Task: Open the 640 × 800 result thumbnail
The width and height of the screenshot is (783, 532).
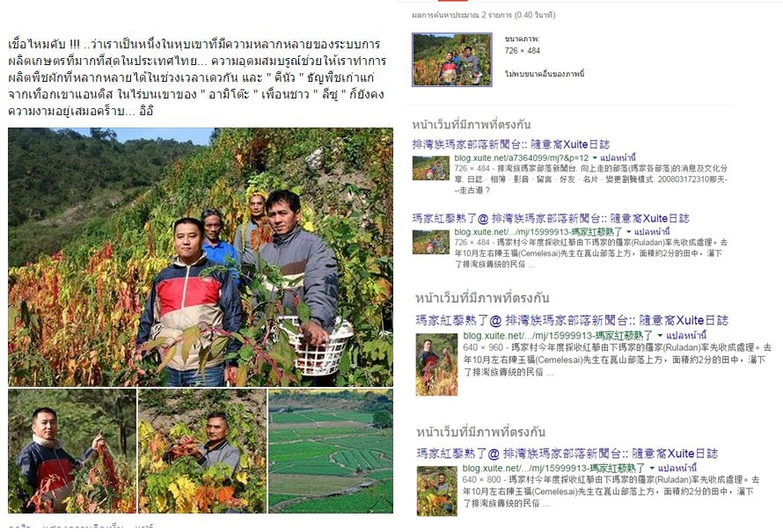Action: click(437, 491)
